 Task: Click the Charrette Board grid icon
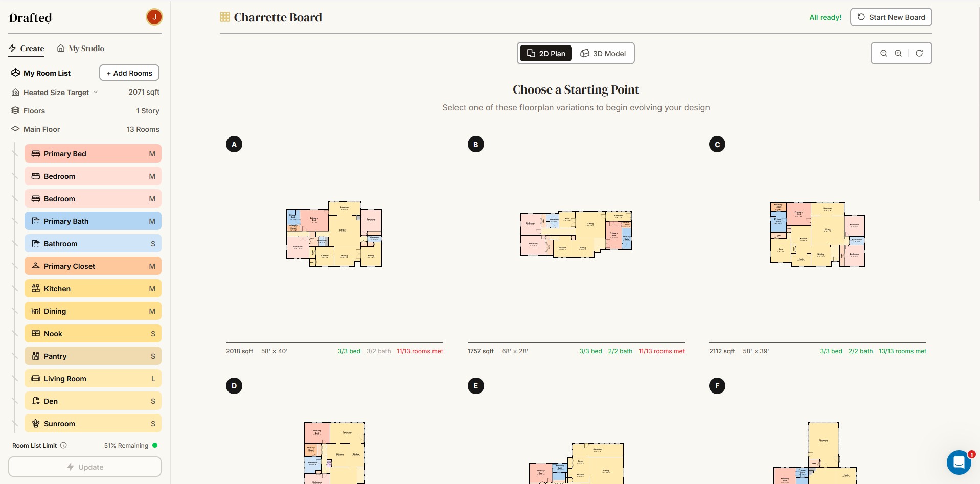225,17
